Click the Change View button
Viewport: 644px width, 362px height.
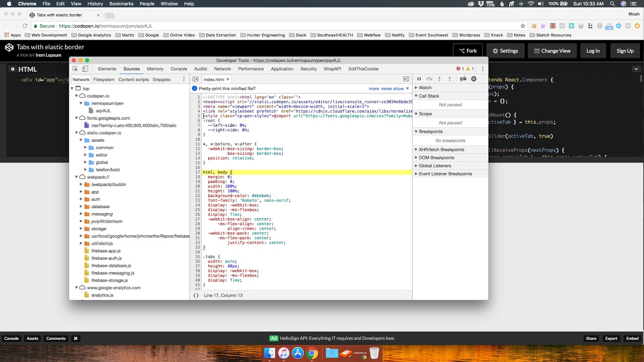[552, 51]
